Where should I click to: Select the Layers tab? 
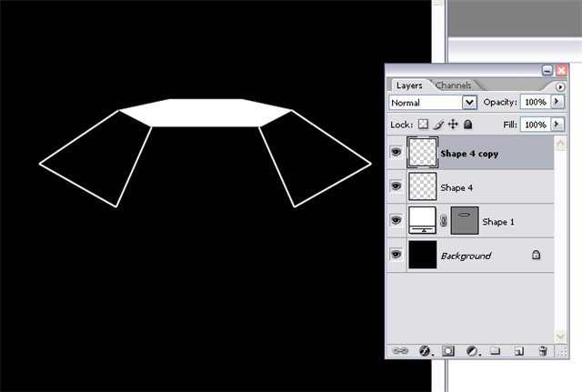pyautogui.click(x=409, y=85)
